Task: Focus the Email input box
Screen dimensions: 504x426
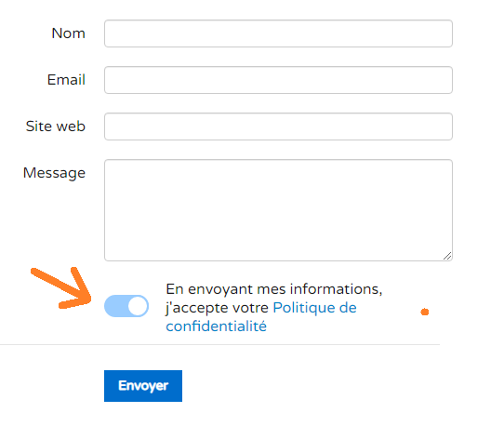Action: tap(278, 80)
